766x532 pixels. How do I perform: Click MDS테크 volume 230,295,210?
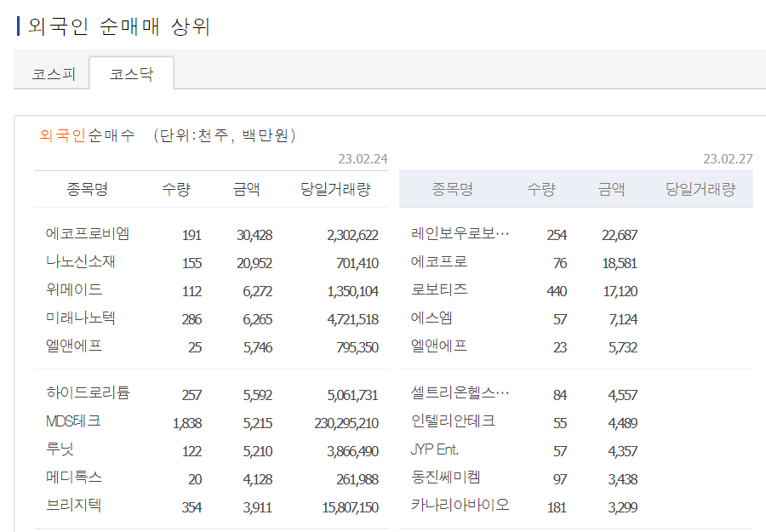[x=346, y=424]
